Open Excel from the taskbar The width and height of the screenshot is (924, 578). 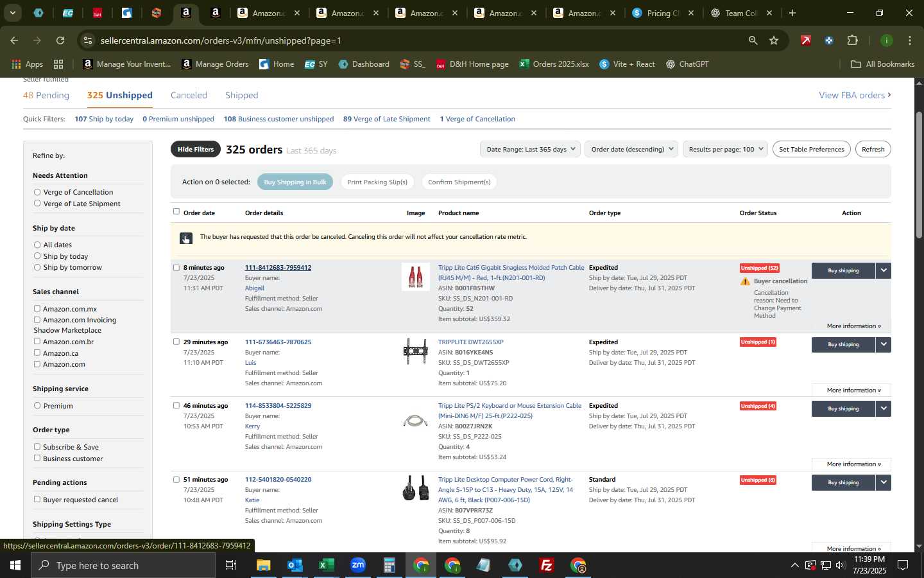click(x=326, y=565)
